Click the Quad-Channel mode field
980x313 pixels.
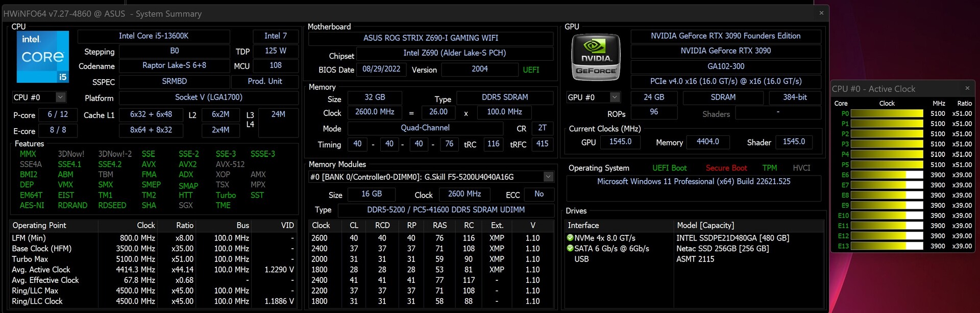point(425,128)
